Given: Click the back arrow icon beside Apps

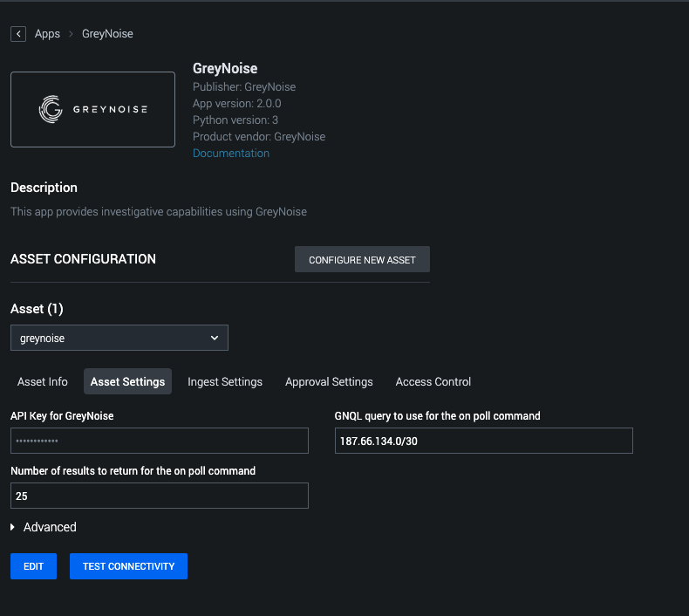Looking at the screenshot, I should [18, 34].
